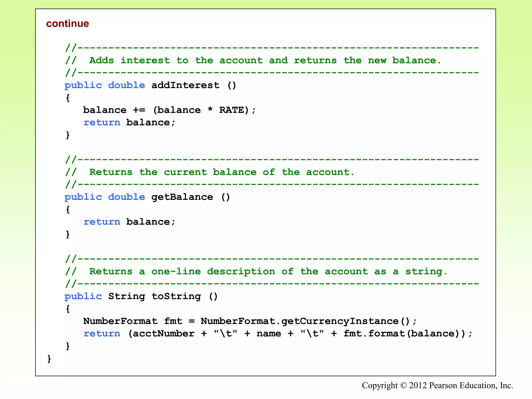Click the 'toString' method name
This screenshot has width=532, height=399.
coord(176,296)
